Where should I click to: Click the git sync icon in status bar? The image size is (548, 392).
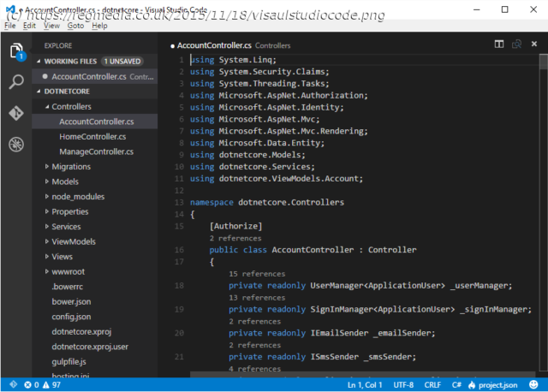[14, 384]
